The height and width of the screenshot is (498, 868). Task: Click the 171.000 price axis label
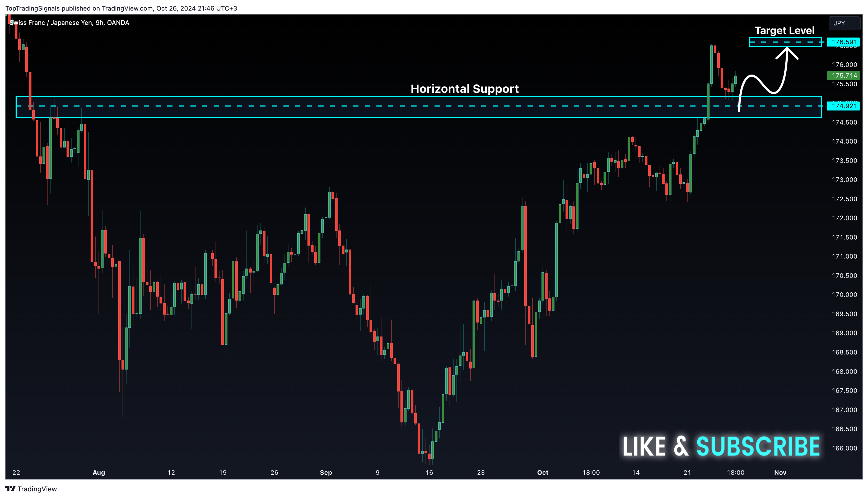click(844, 256)
